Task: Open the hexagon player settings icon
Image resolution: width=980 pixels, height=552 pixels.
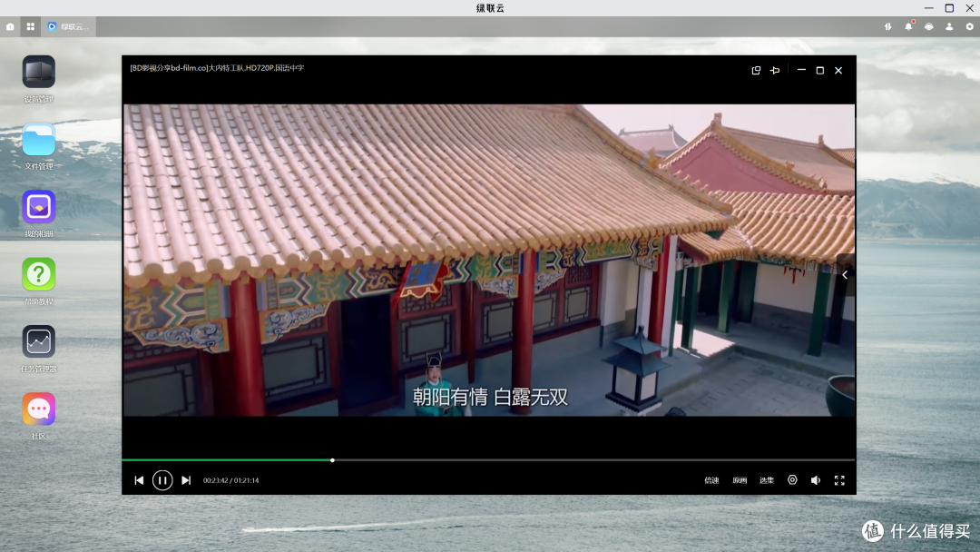Action: click(x=792, y=479)
